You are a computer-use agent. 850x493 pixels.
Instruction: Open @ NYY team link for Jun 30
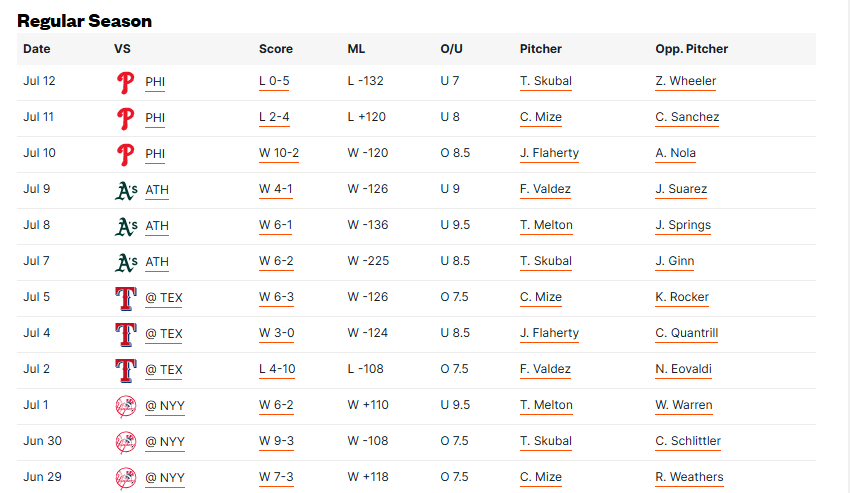coord(165,441)
